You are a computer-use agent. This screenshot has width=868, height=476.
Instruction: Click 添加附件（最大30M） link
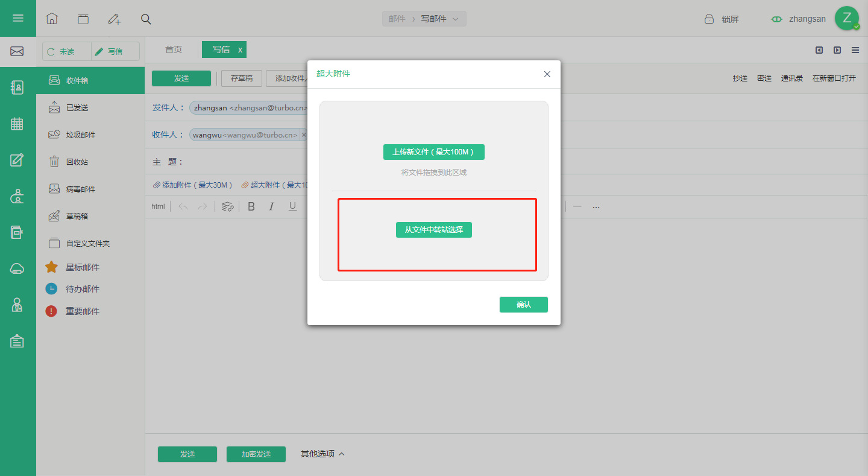tap(193, 185)
